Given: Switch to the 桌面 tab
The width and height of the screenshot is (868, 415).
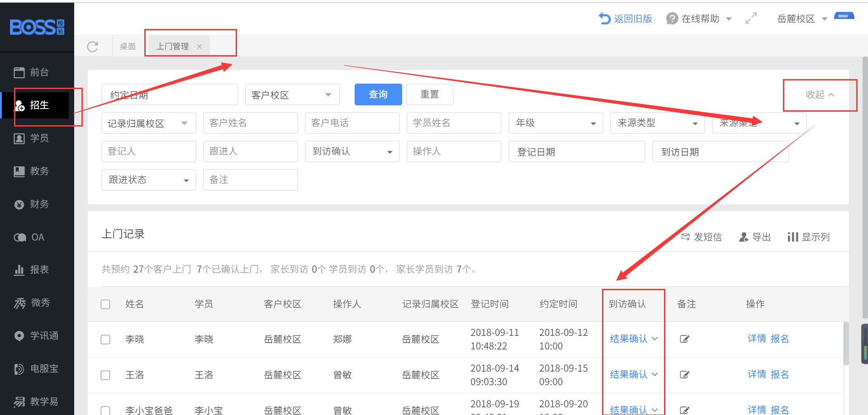Looking at the screenshot, I should click(128, 47).
